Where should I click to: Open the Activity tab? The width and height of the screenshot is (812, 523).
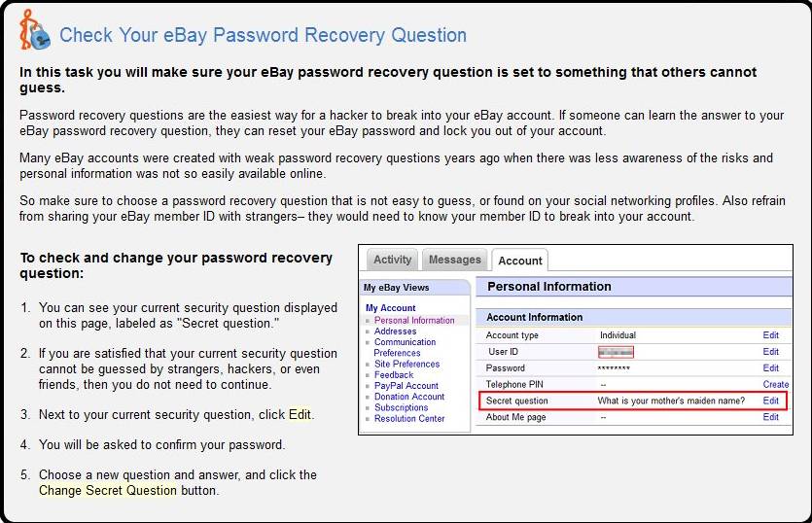click(392, 260)
